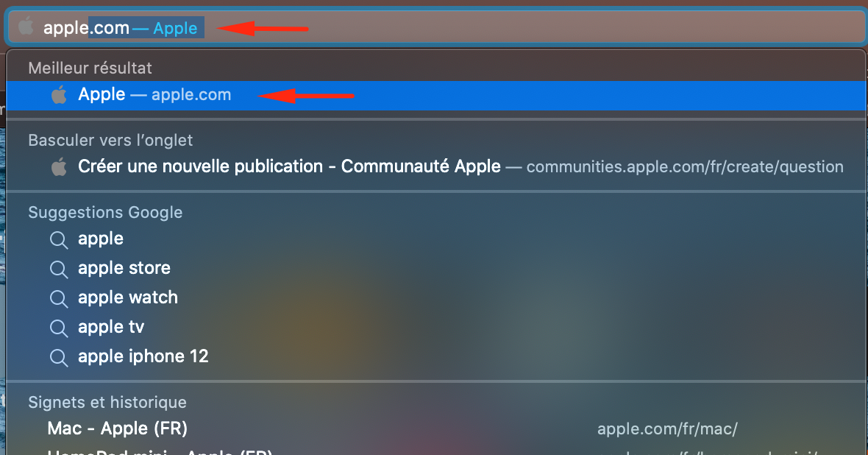Click the Apple logo beside the top result

(60, 95)
